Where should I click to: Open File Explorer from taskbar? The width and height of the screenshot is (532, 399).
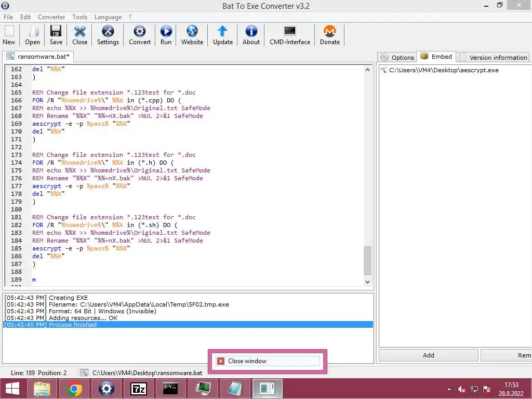pos(42,389)
